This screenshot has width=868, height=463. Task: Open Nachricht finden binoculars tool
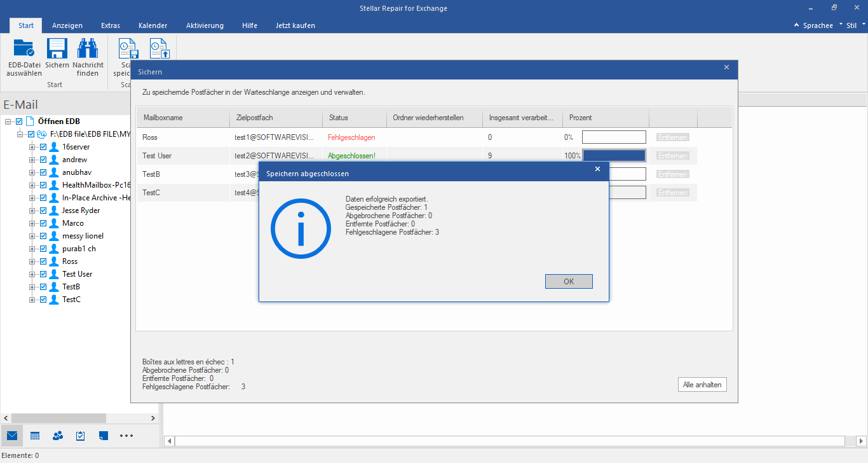(x=88, y=49)
